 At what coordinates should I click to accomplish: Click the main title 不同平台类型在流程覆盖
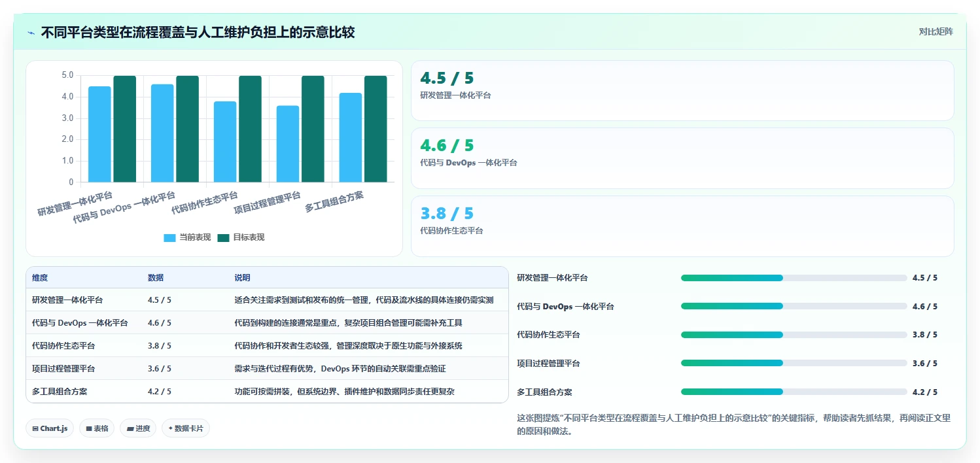tap(198, 32)
